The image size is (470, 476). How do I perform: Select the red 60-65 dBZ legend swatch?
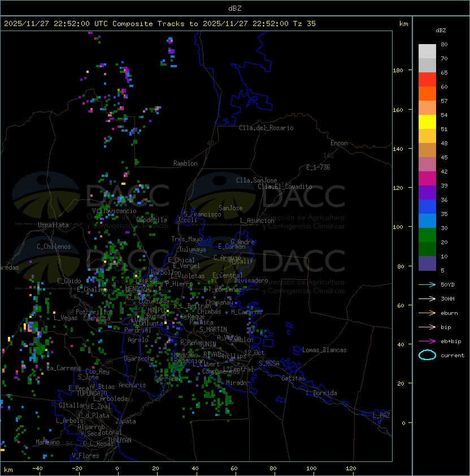point(427,80)
